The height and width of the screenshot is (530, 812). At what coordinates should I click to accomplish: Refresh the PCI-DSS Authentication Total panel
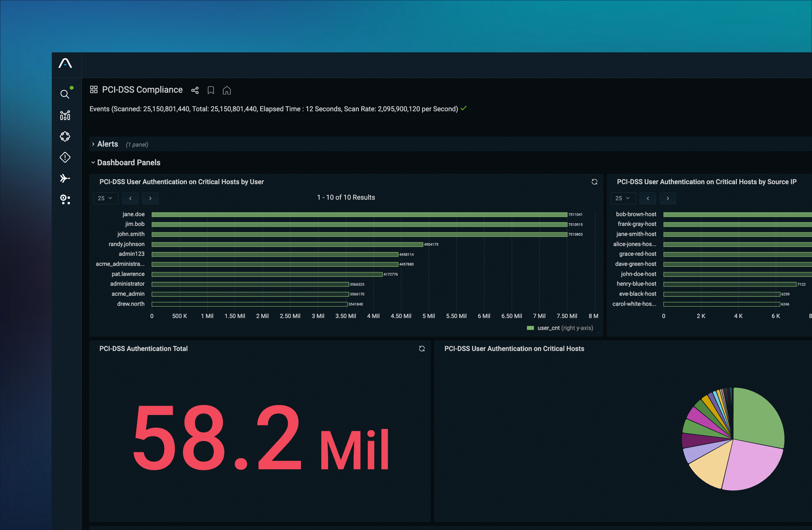point(422,349)
